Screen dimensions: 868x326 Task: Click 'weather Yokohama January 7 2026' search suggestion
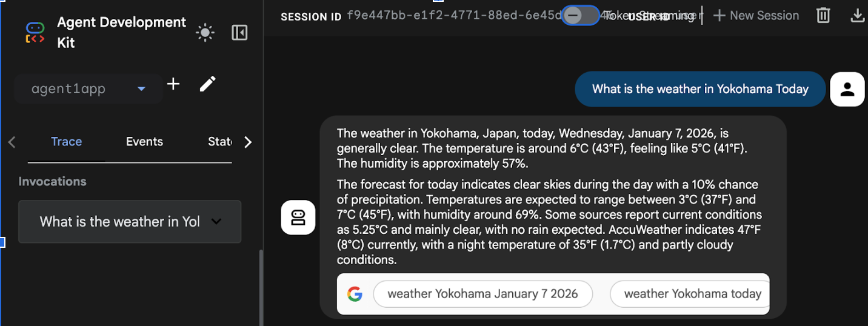pyautogui.click(x=482, y=294)
